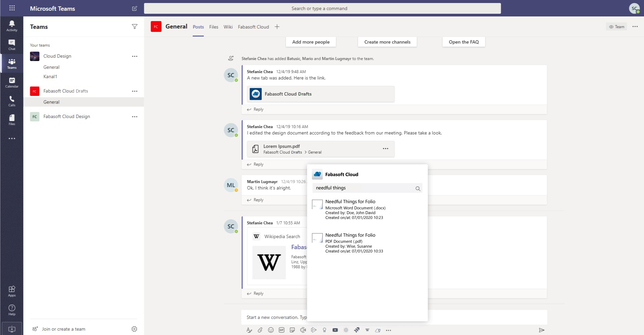Select Needful Things for Folio Word document result
Screen dimensions: 644x335
tap(367, 209)
